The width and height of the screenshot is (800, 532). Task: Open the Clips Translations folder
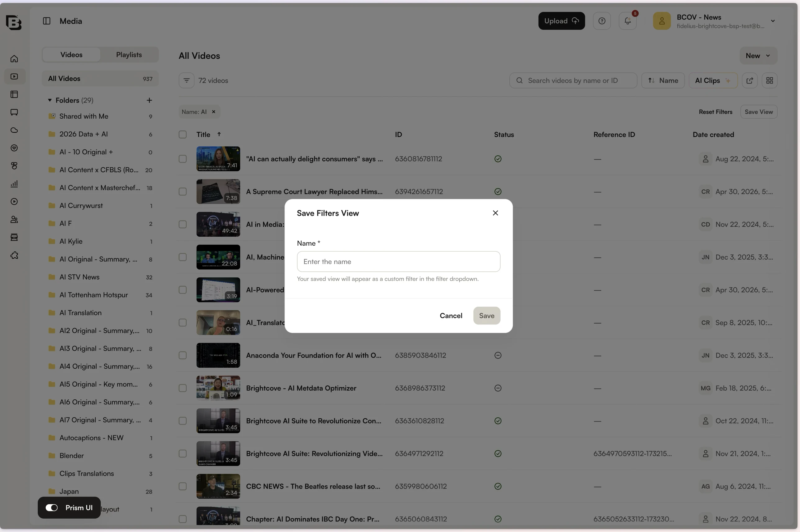click(100, 474)
